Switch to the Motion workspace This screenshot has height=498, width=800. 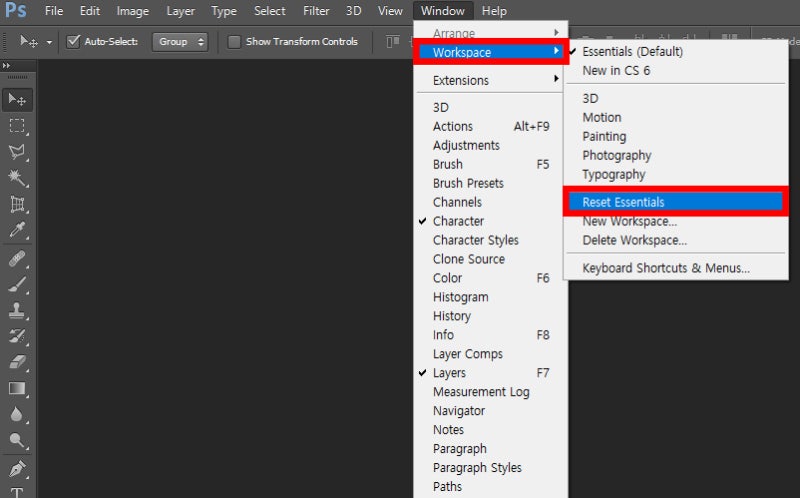click(676, 117)
